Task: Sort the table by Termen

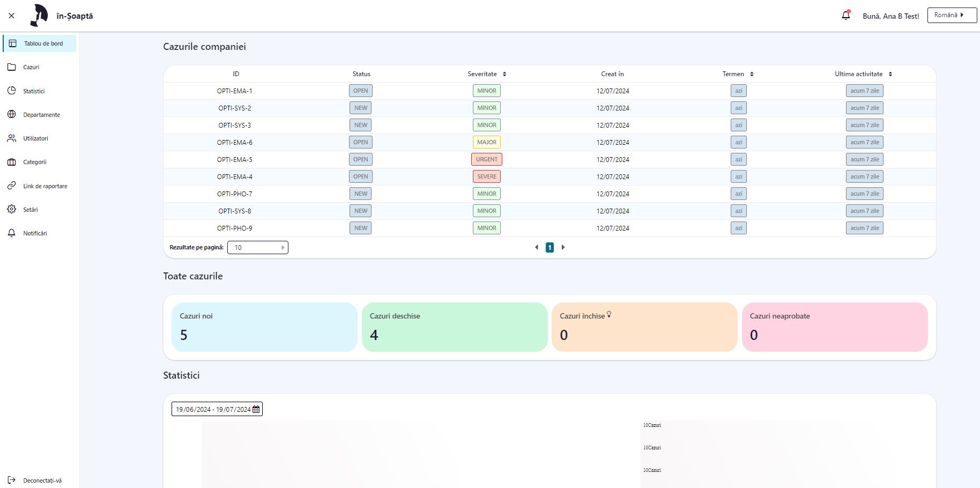Action: pos(752,74)
